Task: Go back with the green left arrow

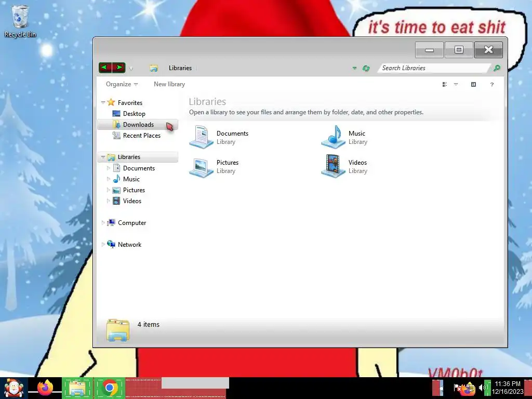Action: (x=105, y=68)
